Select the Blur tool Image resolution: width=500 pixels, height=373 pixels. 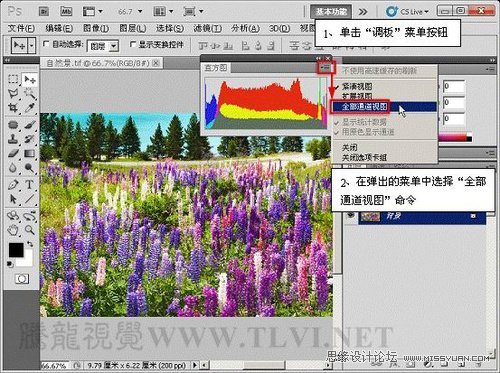[13, 167]
